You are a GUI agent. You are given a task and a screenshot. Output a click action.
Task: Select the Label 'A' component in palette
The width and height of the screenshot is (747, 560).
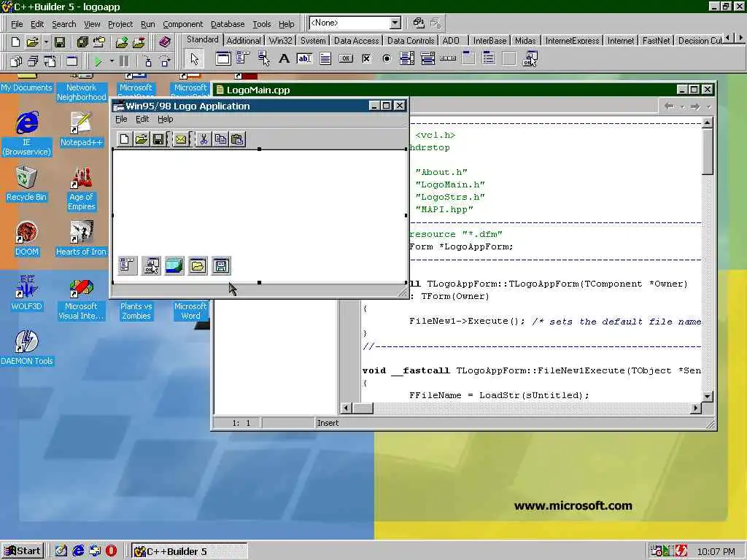pos(284,58)
